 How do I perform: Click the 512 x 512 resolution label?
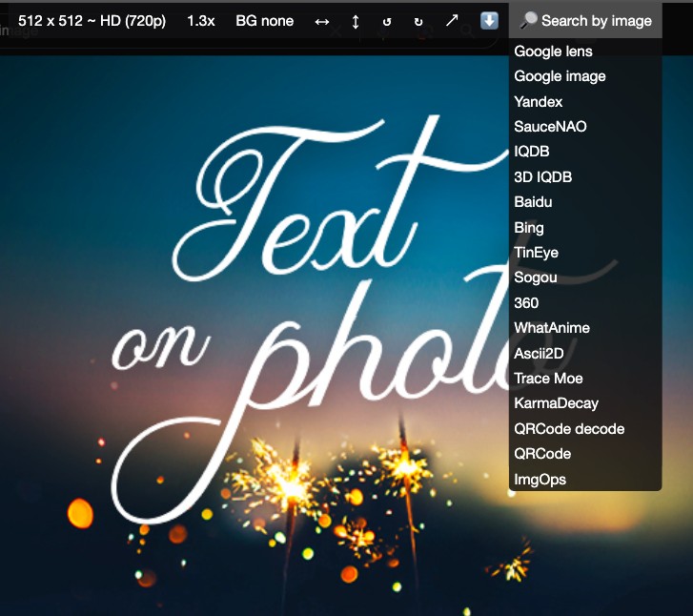tap(92, 21)
